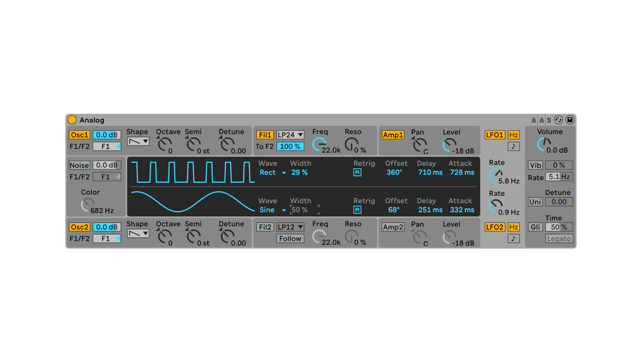This screenshot has width=644, height=362.
Task: Toggle the Analog device activator circle
Action: (72, 119)
